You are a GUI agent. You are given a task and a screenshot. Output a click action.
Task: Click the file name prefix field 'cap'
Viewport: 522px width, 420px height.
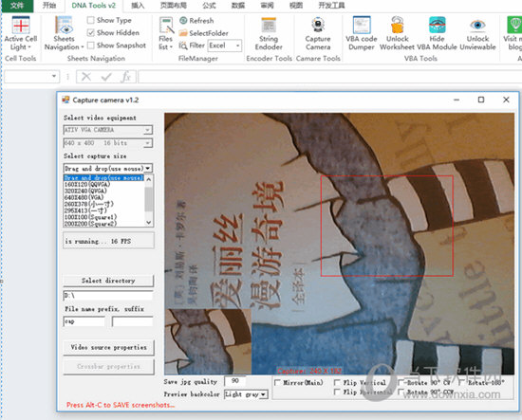pyautogui.click(x=84, y=321)
